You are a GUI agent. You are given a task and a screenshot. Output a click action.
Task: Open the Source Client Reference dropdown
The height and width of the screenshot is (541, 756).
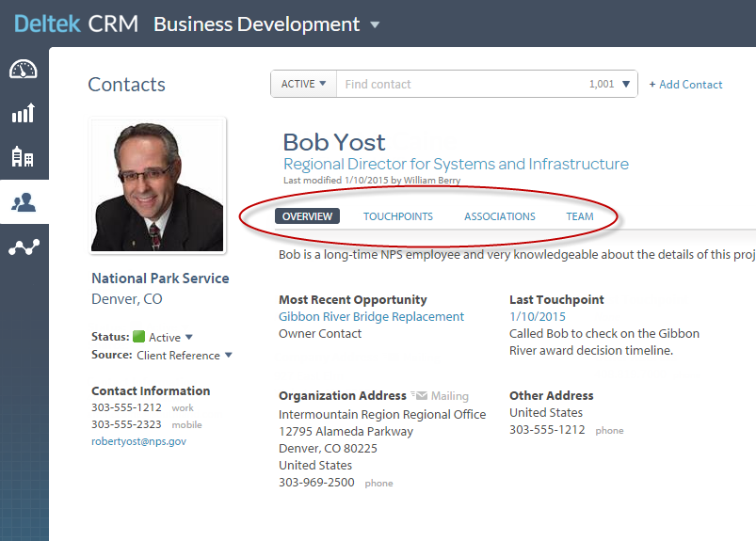tap(227, 356)
